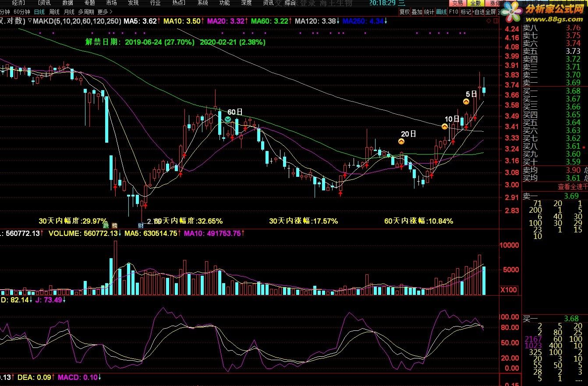The height and width of the screenshot is (386, 588).
Task: Switch to 多周期 multi-period tab
Action: [86, 12]
